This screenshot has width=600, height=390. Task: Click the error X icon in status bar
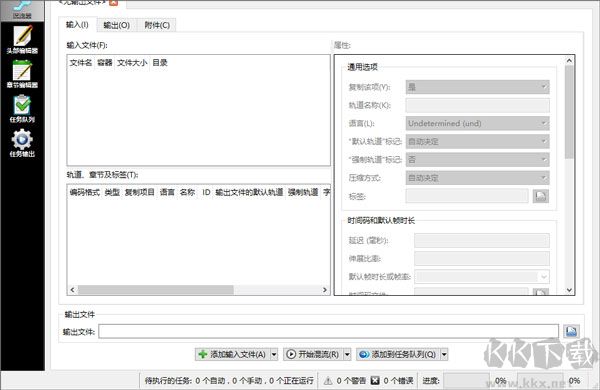point(375,381)
